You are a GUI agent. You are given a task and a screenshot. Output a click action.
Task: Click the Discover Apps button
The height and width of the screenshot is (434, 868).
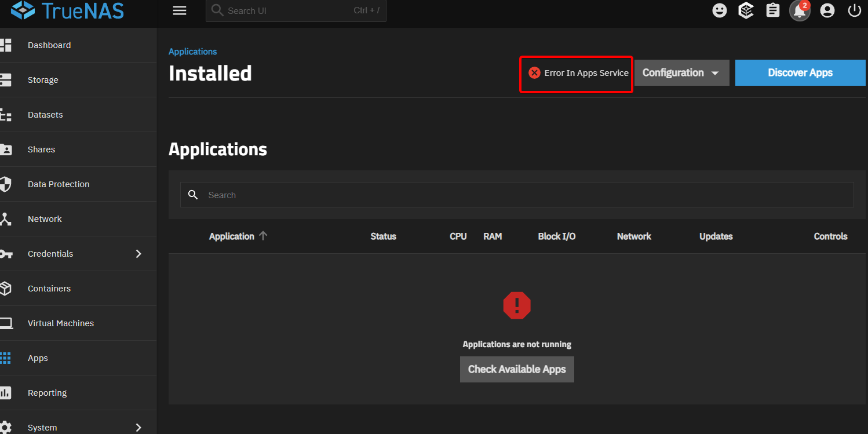click(800, 73)
